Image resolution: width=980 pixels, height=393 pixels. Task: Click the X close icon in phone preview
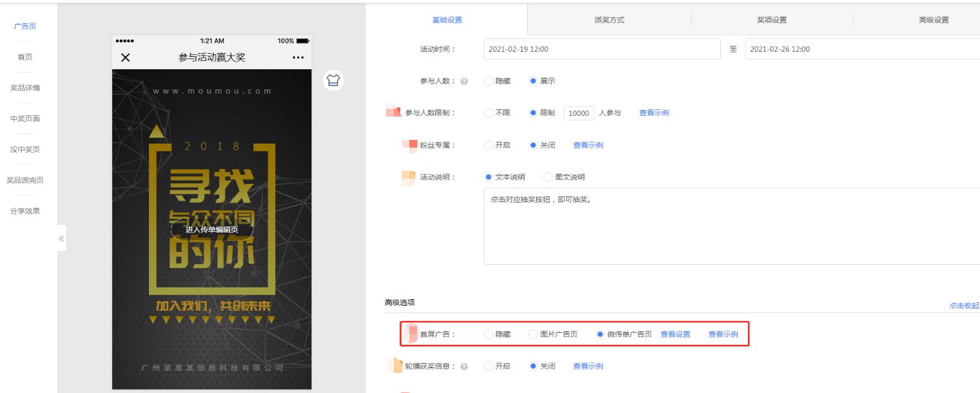(126, 58)
